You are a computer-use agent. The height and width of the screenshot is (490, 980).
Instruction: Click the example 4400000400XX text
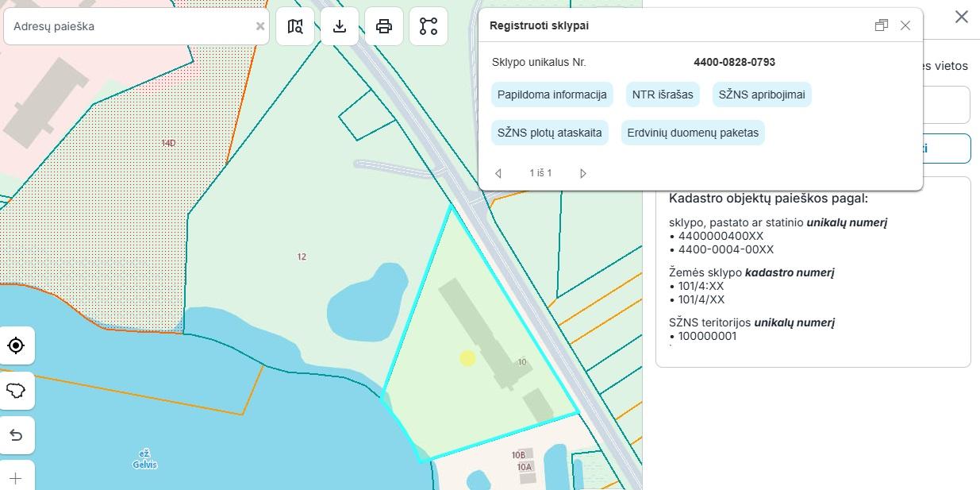(721, 236)
